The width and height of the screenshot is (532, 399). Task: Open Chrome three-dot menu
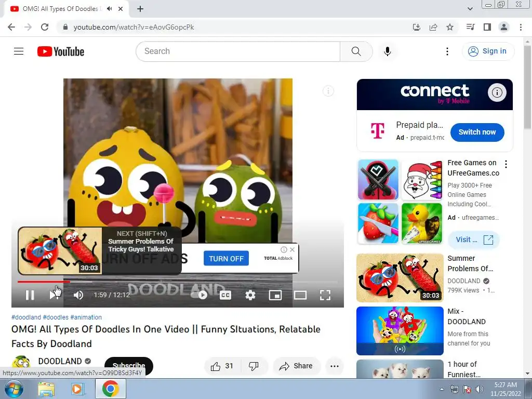click(521, 27)
